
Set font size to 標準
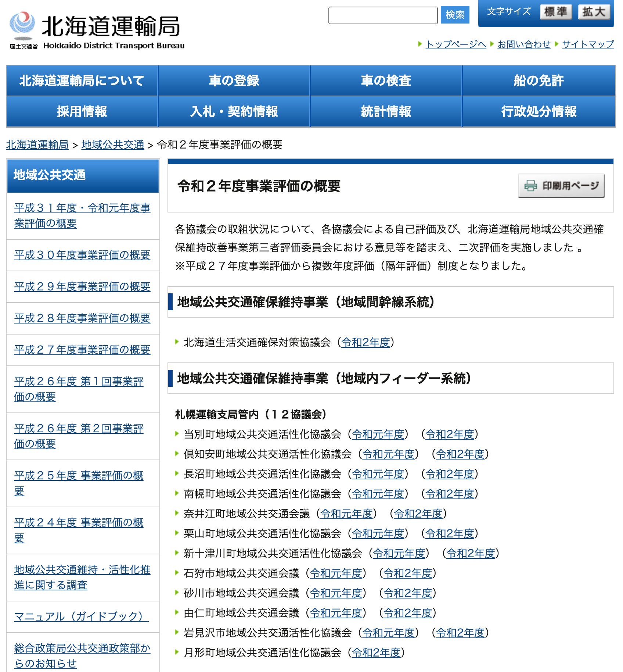tap(555, 11)
